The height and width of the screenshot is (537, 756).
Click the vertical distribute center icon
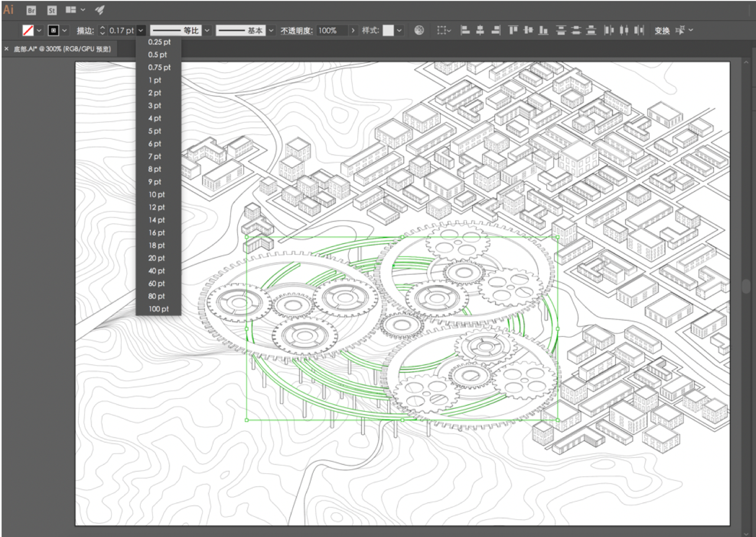click(x=576, y=30)
